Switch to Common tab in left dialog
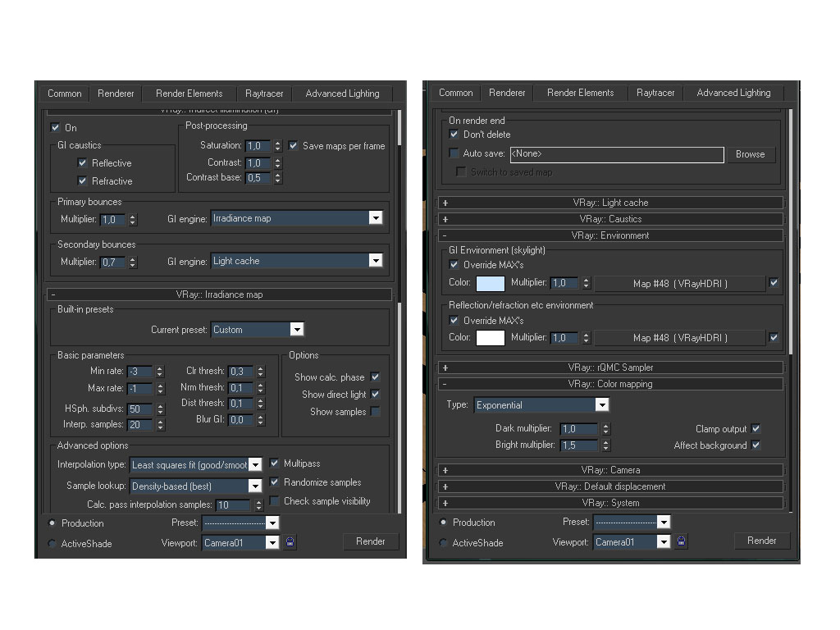This screenshot has height=630, width=840. (x=65, y=94)
